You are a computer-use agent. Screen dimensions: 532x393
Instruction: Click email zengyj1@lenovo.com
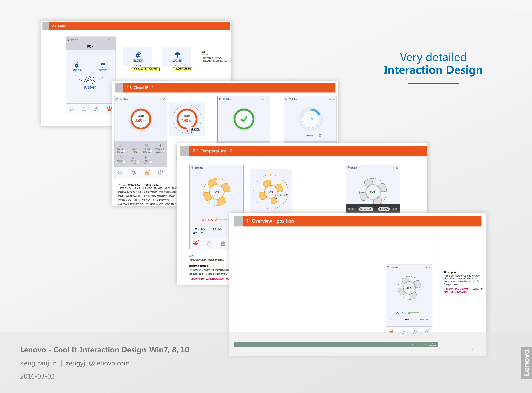coord(97,363)
